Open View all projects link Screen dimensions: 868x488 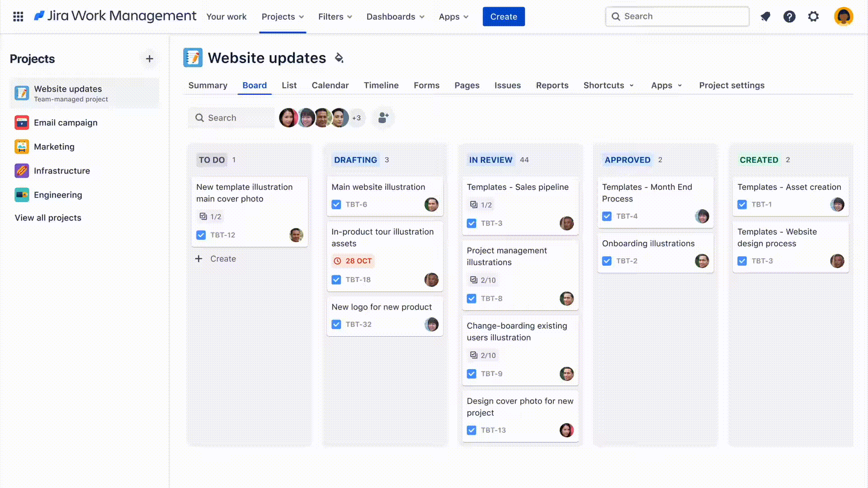pos(48,218)
